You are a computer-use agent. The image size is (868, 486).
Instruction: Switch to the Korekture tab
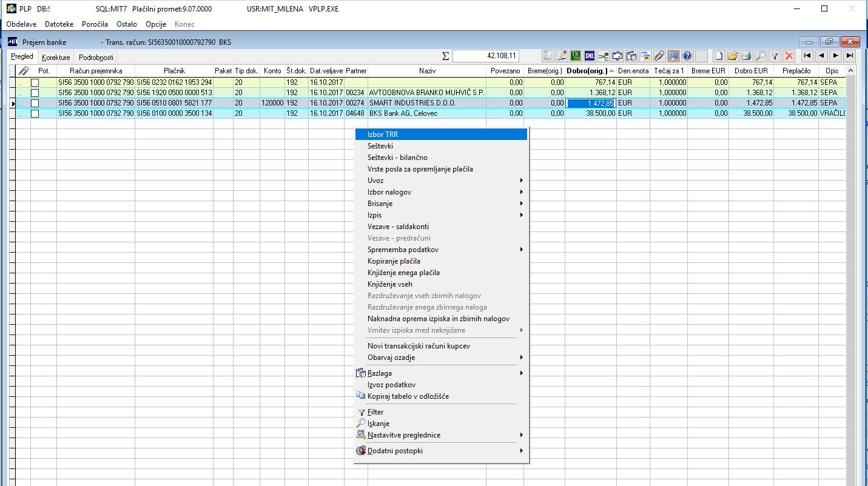tap(56, 58)
